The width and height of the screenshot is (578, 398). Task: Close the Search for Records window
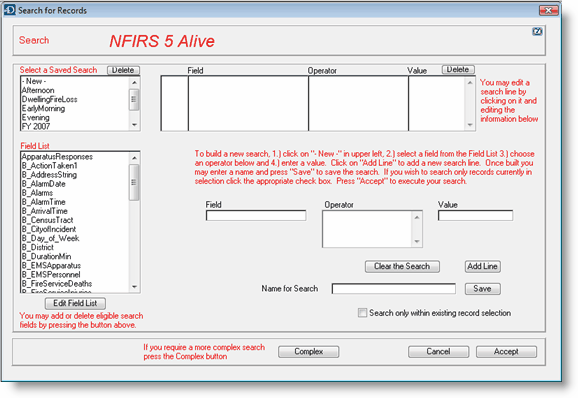[x=548, y=10]
